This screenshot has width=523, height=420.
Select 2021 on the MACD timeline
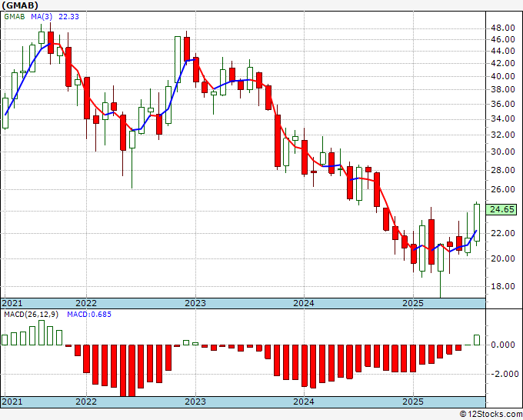pyautogui.click(x=12, y=402)
